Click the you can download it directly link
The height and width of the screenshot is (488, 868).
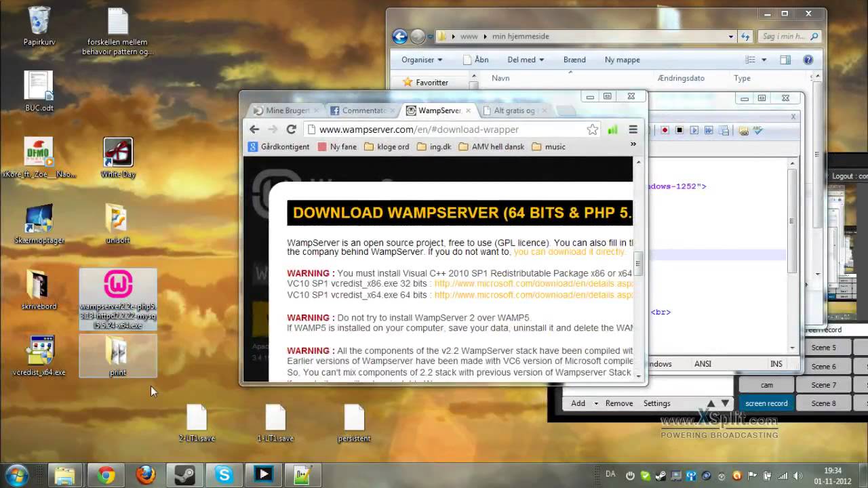[x=569, y=252]
